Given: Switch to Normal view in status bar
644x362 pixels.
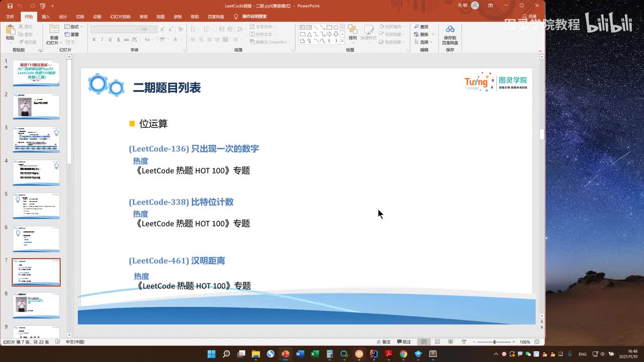Looking at the screenshot, I should coord(424,341).
